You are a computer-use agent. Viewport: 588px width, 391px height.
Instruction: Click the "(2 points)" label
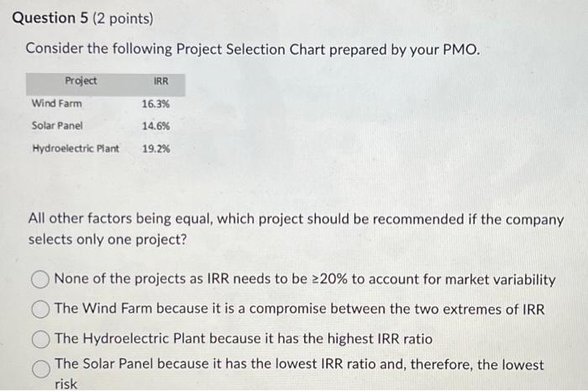[x=123, y=18]
